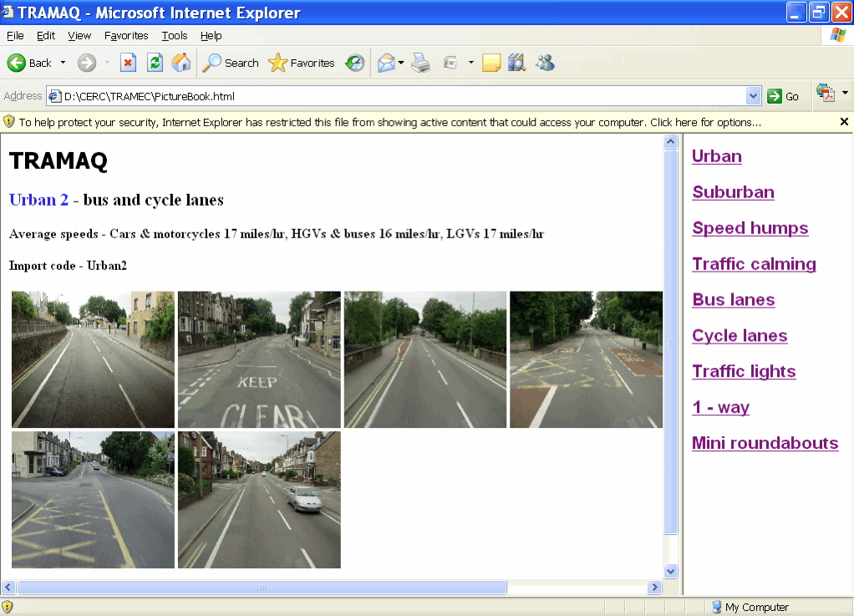Screen dimensions: 854x616
Task: Click the horizontal scrollbar right arrow
Action: (655, 588)
